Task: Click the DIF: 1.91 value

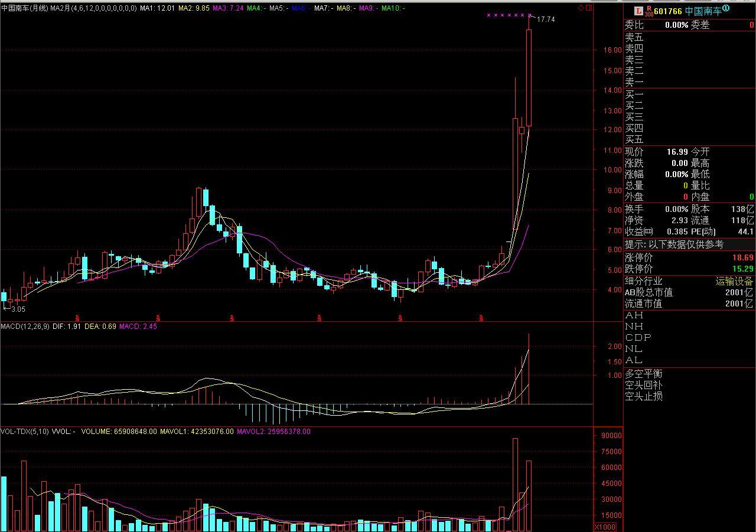Action: coord(67,326)
